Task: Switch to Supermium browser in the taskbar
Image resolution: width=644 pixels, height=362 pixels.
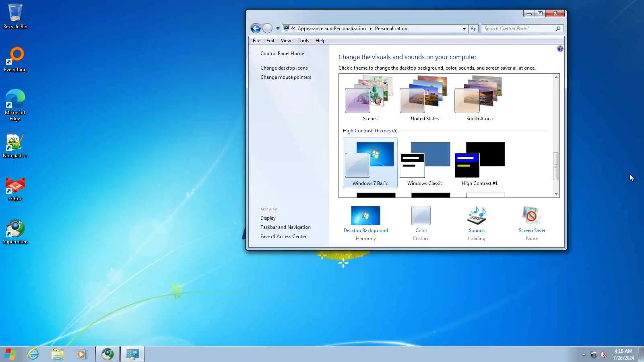Action: pos(107,354)
